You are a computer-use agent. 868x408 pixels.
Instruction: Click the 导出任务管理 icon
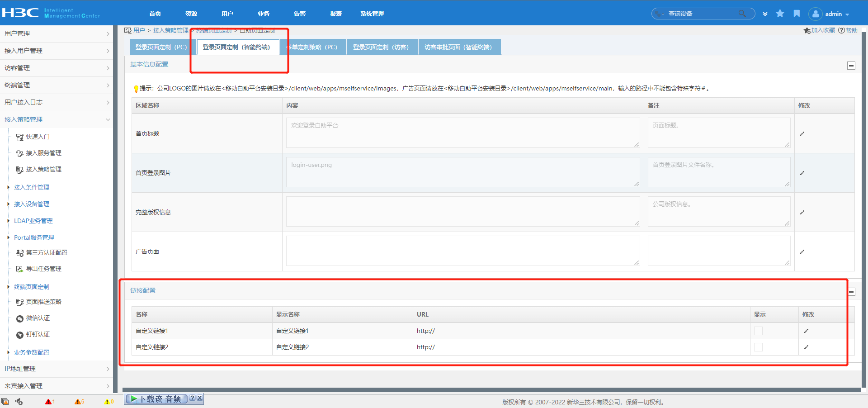coord(20,269)
